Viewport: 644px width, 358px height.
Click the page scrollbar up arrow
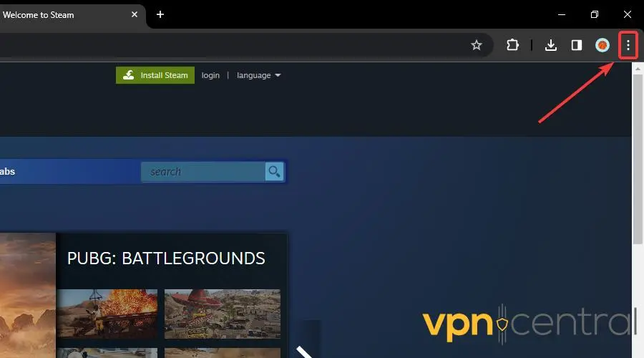pyautogui.click(x=638, y=68)
